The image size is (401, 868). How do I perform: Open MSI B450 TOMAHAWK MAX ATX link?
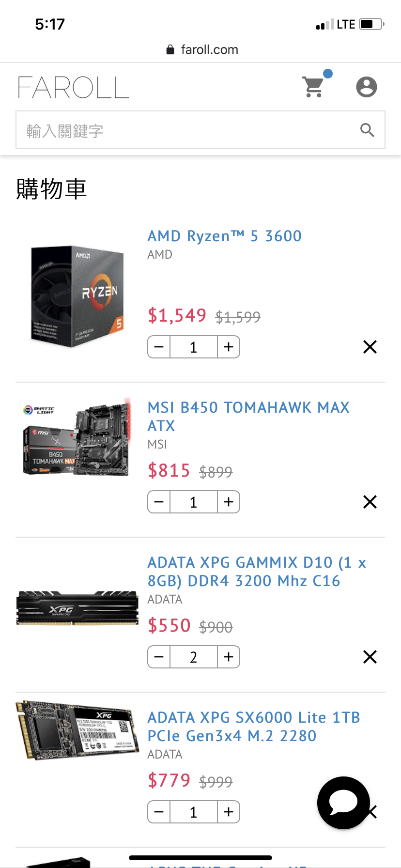pos(248,417)
